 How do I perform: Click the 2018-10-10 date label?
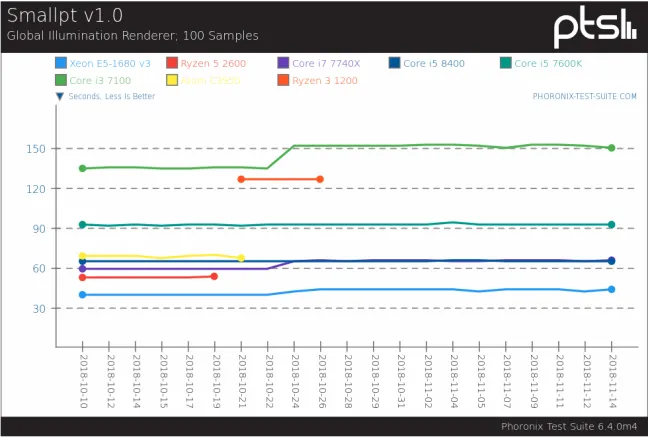tap(83, 381)
